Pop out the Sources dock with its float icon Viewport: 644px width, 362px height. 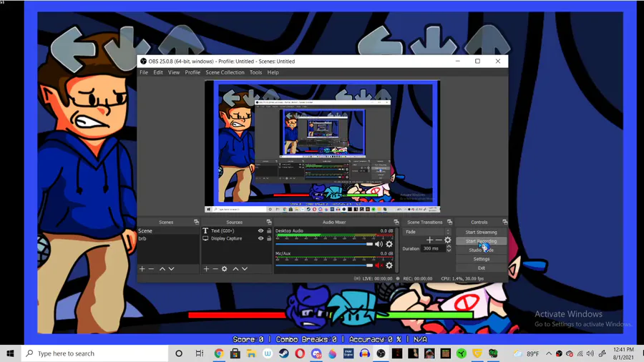tap(269, 222)
